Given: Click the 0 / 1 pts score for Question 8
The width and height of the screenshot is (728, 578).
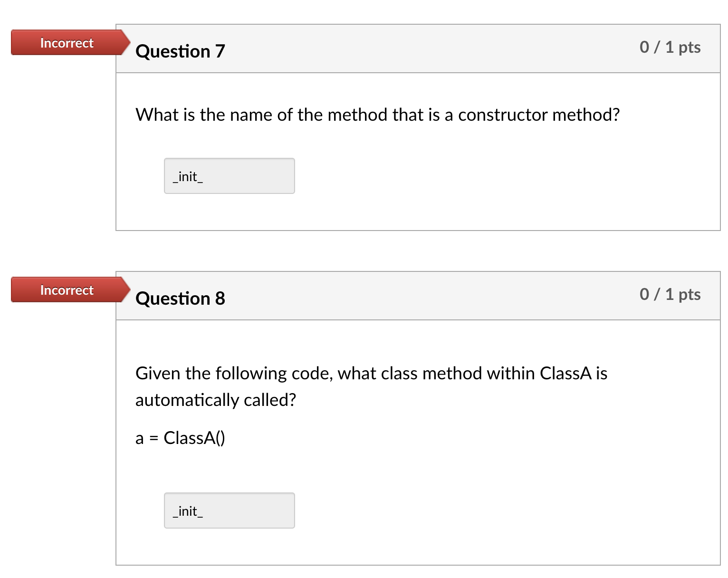Looking at the screenshot, I should (x=670, y=294).
